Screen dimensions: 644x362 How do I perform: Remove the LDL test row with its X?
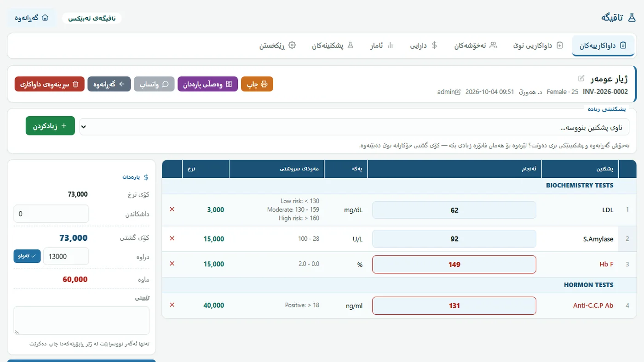point(172,209)
